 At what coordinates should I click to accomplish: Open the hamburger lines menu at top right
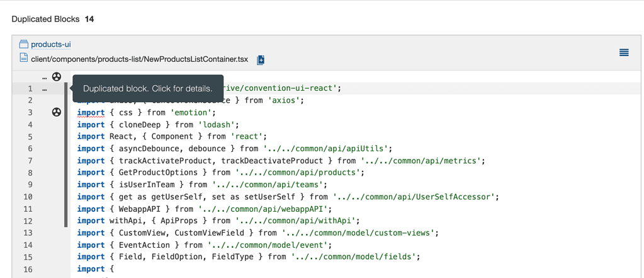(x=624, y=53)
